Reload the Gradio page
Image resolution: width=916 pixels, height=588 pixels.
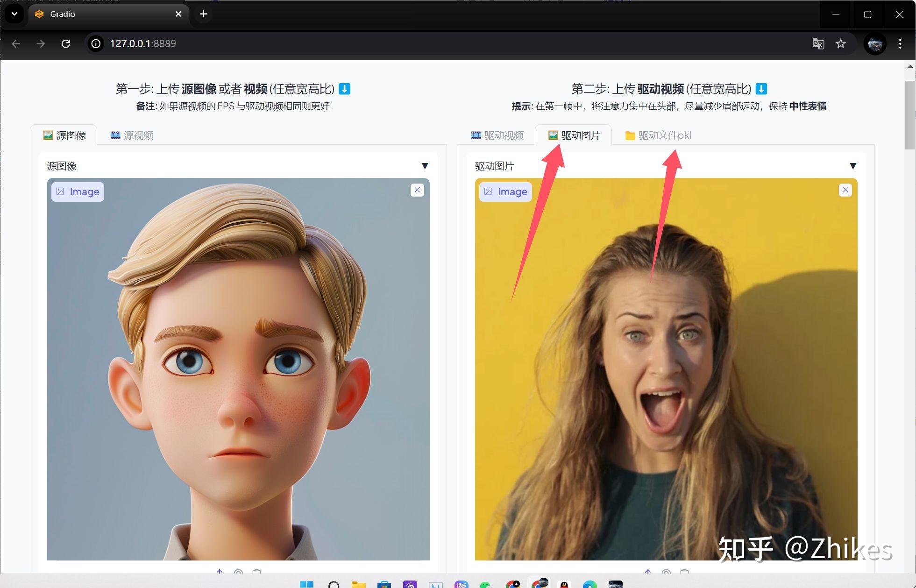click(66, 43)
